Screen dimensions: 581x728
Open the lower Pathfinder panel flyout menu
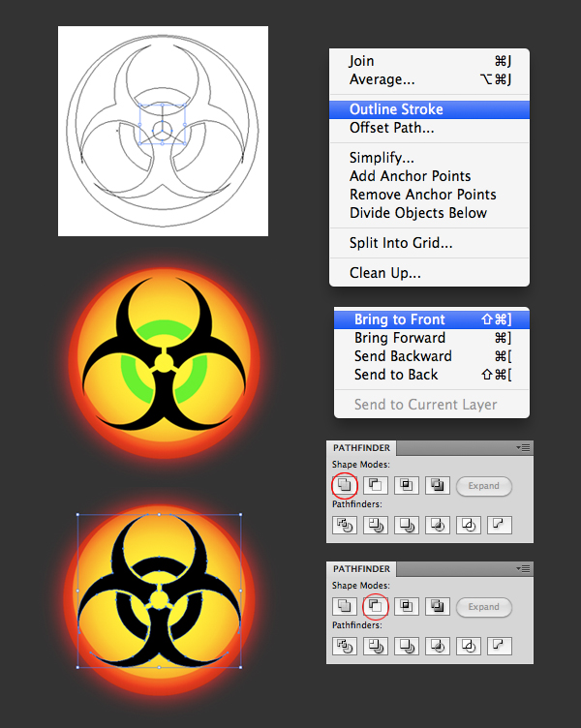pyautogui.click(x=524, y=569)
